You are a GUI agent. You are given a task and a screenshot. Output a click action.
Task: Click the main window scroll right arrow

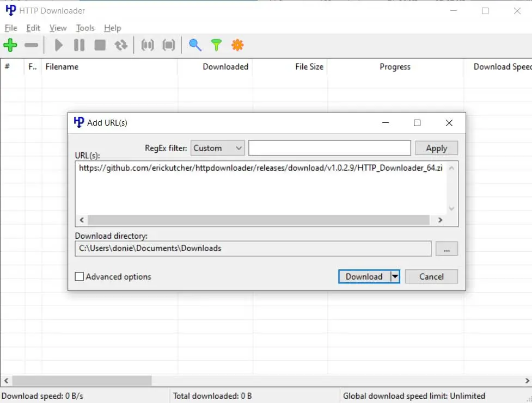pos(527,381)
